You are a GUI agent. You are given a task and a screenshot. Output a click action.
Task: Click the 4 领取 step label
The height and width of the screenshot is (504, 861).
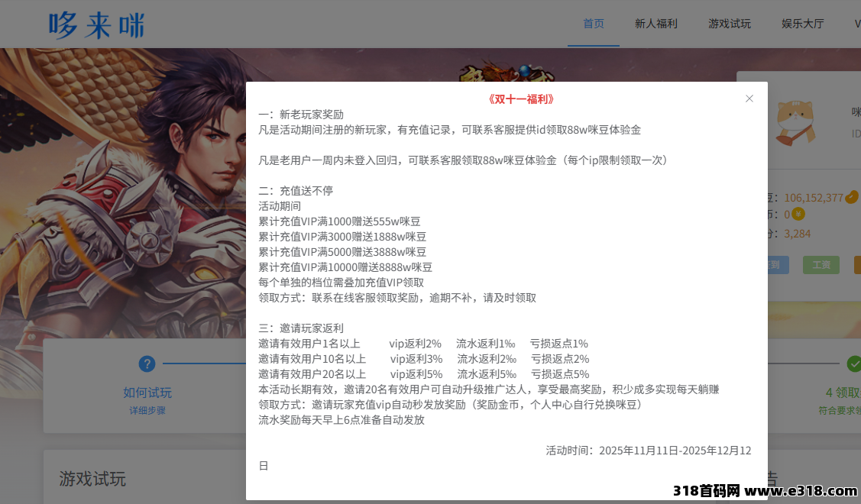(x=843, y=393)
